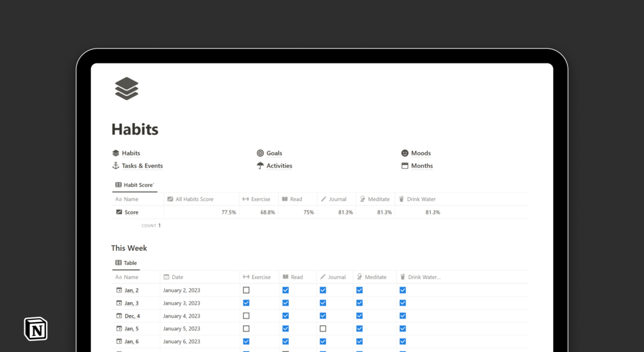This screenshot has width=644, height=352.
Task: Click the cup icon in the Drink Water score header
Action: pyautogui.click(x=402, y=199)
